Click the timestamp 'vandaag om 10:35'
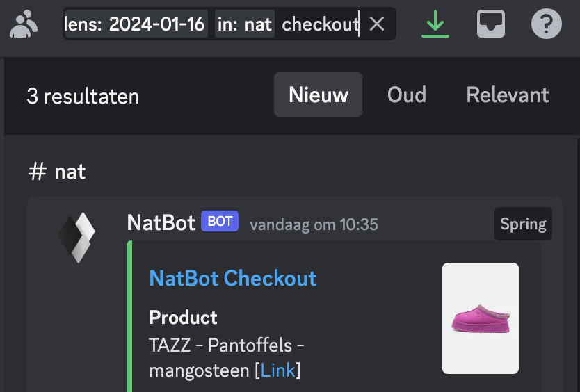Viewport: 580px width, 392px height. pyautogui.click(x=314, y=224)
